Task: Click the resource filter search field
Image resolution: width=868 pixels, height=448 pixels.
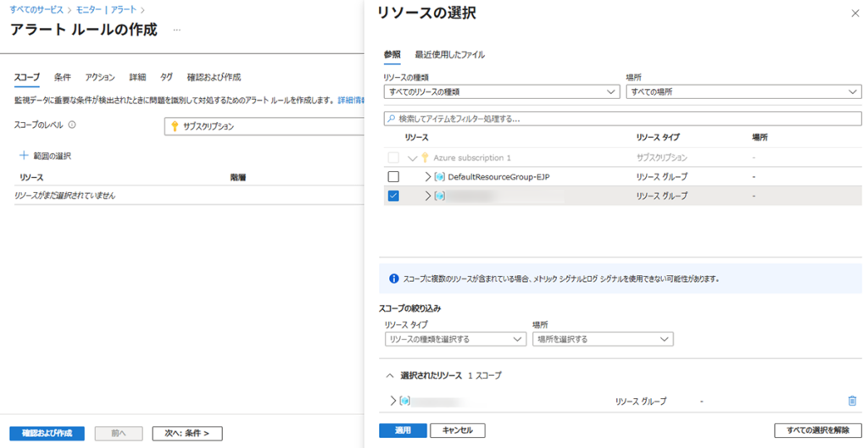Action: [623, 119]
